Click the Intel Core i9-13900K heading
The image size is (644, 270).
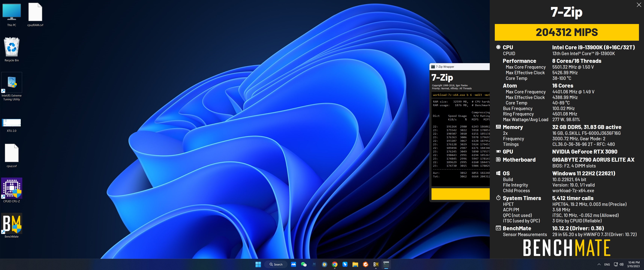(593, 47)
